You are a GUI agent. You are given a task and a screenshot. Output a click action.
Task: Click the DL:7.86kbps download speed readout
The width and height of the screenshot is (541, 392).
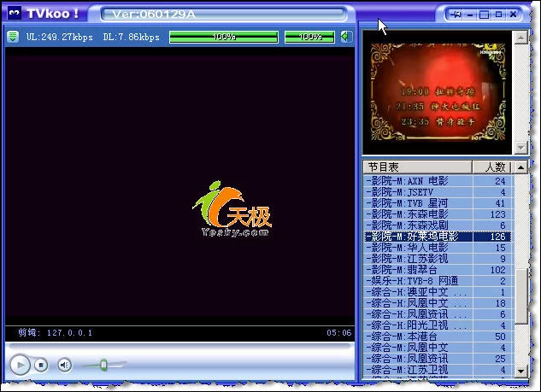(131, 37)
